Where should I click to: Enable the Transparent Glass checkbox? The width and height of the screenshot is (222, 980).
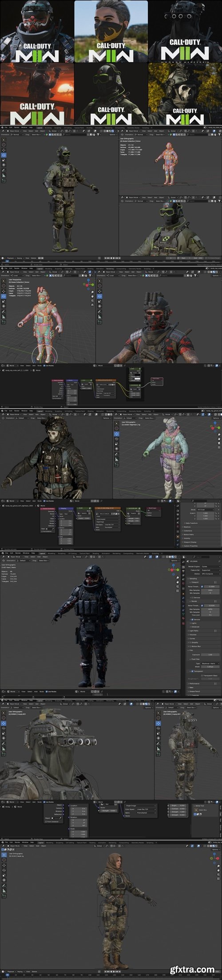202,675
